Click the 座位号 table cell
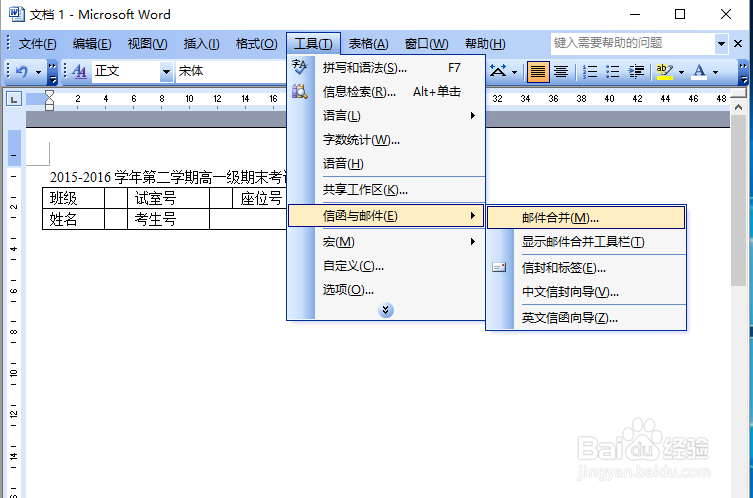Image resolution: width=753 pixels, height=498 pixels. [260, 198]
